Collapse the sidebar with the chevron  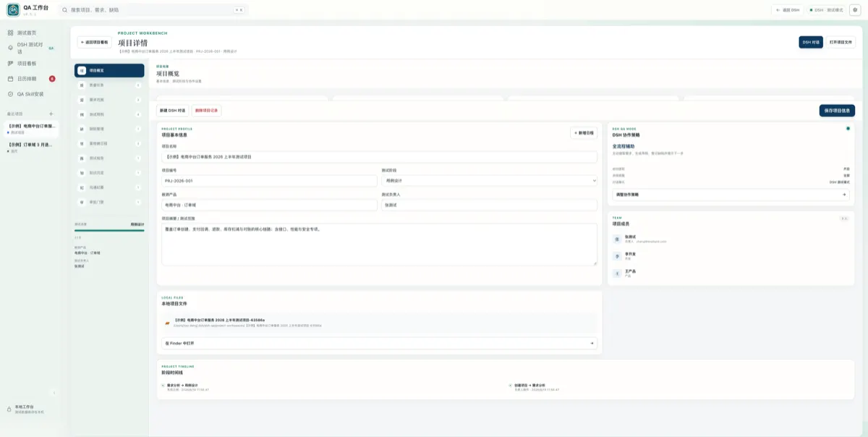pyautogui.click(x=54, y=393)
